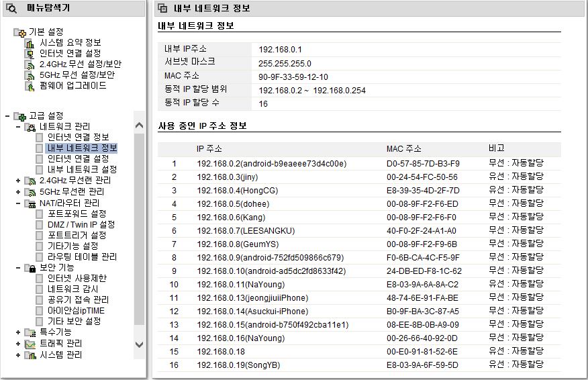Click page icon next to DMZ / Twin IP 설정
This screenshot has width=588, height=380.
[x=40, y=225]
